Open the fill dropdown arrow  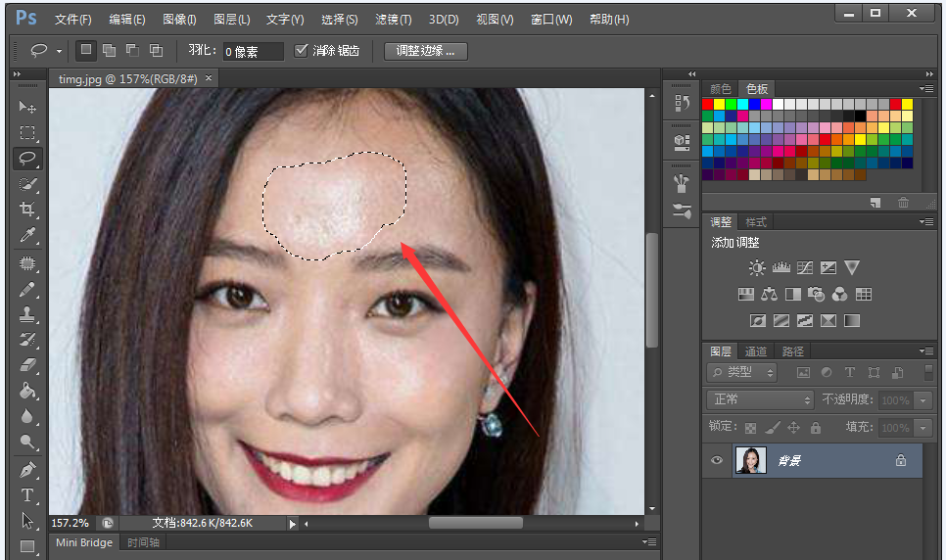click(923, 428)
